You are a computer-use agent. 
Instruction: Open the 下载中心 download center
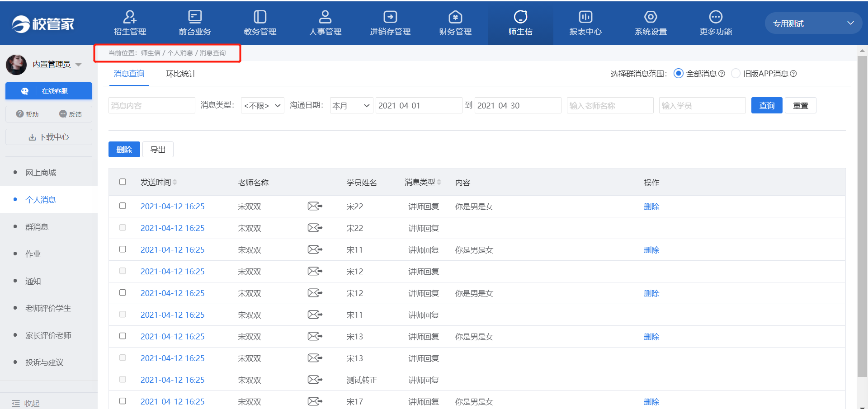pyautogui.click(x=49, y=137)
